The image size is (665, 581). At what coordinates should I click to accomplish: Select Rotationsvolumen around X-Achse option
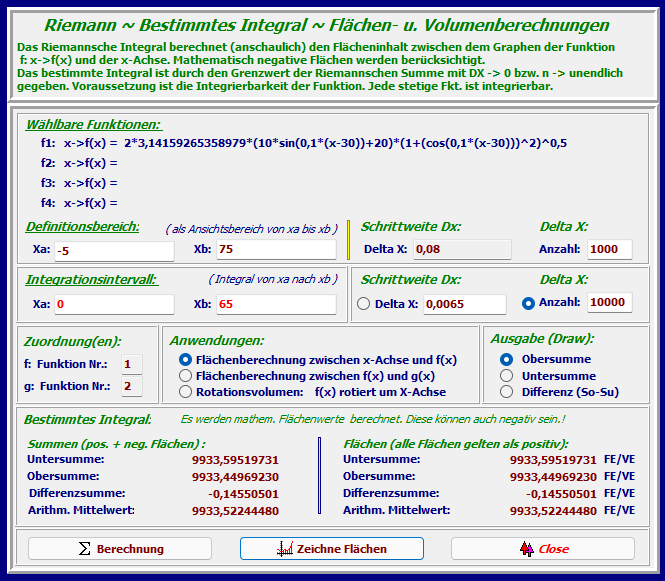(x=185, y=393)
